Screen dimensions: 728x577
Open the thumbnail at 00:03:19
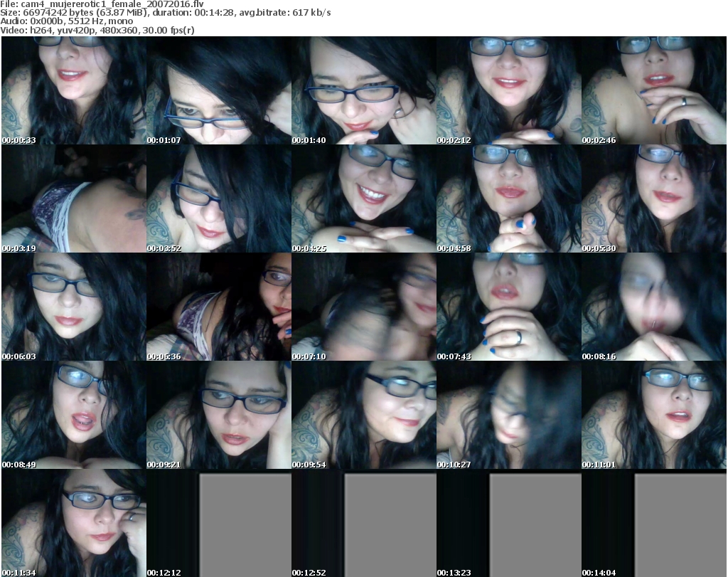pyautogui.click(x=74, y=198)
